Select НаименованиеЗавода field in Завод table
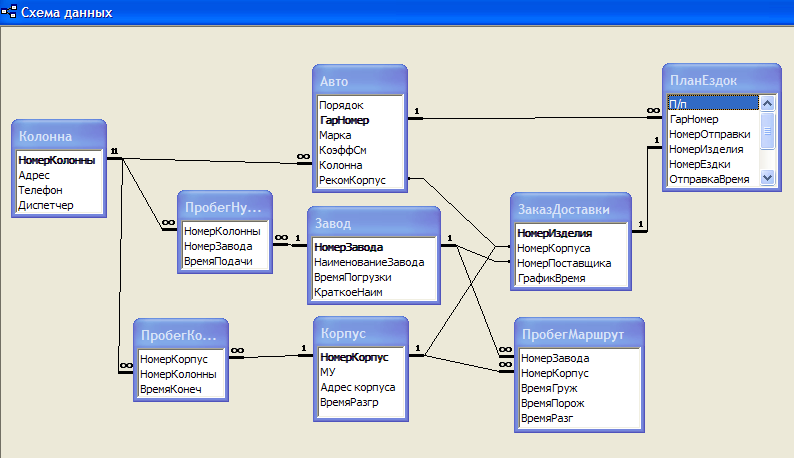This screenshot has height=458, width=794. [374, 262]
